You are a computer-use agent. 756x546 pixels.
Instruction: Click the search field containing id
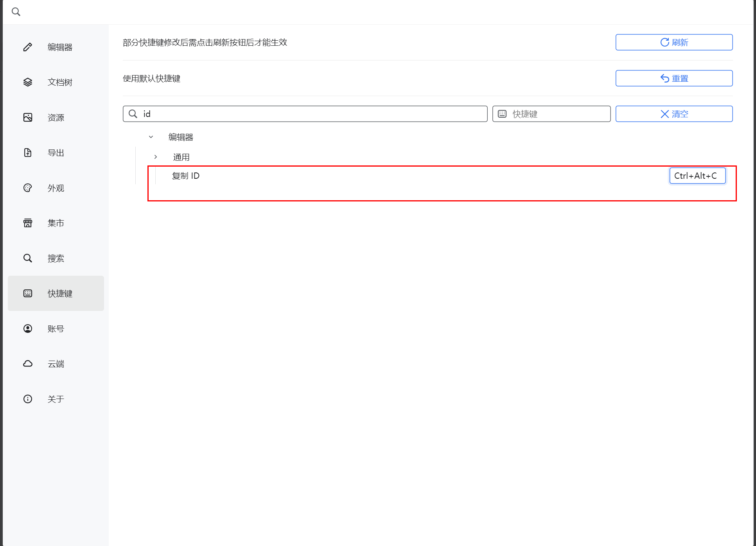pos(313,114)
